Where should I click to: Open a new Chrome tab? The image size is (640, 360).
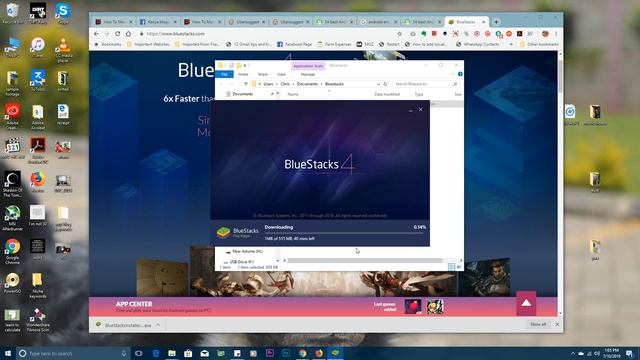click(496, 22)
